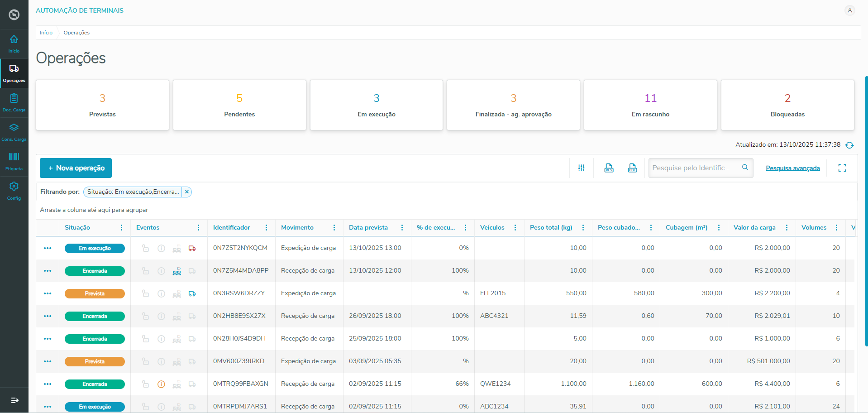Open Situação column options menu
This screenshot has width=868, height=413.
(x=121, y=228)
